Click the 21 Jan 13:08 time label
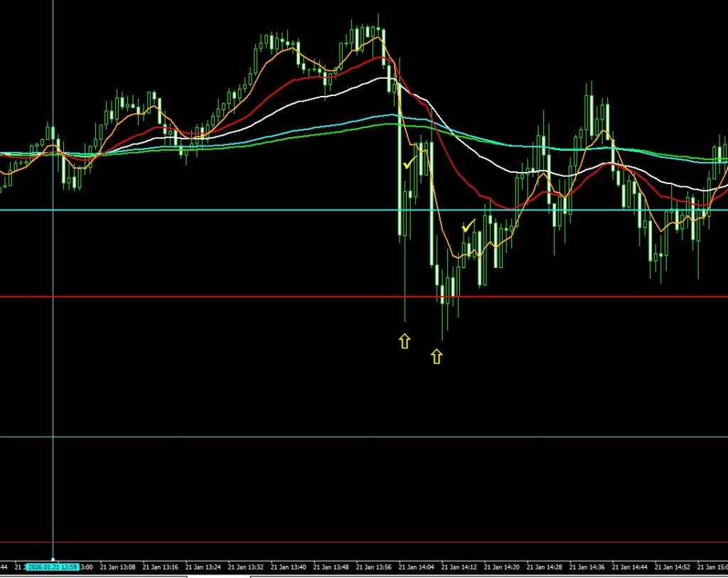This screenshot has height=578, width=728. point(117,567)
